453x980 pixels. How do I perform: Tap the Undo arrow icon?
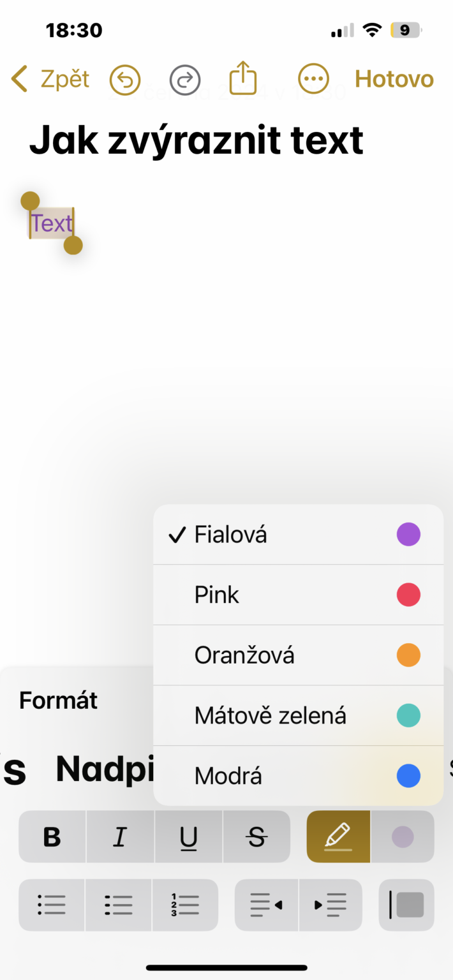124,78
